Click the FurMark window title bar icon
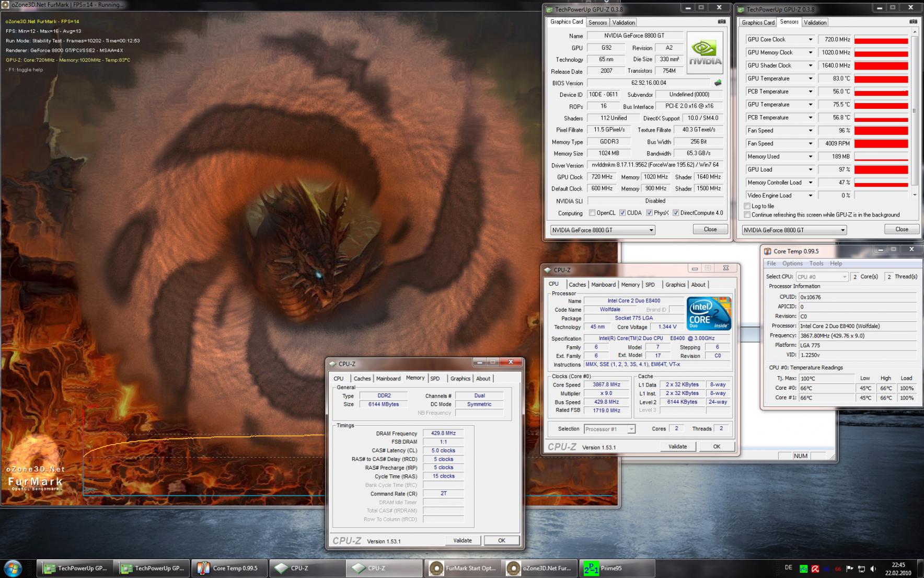 (5, 5)
